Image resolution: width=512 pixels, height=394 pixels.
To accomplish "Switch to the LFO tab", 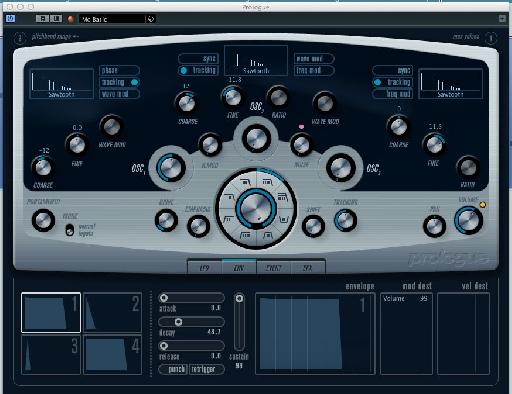I will coord(205,267).
